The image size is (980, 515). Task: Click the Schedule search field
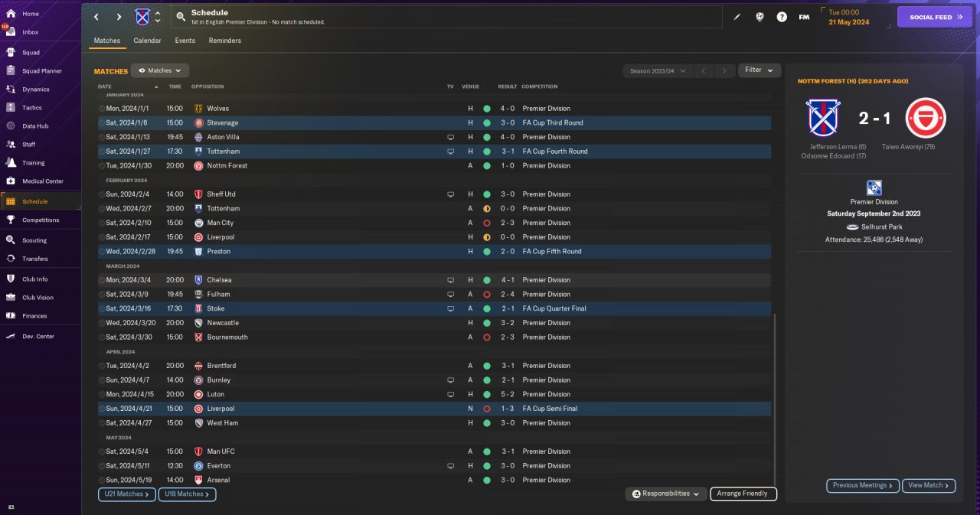click(446, 17)
